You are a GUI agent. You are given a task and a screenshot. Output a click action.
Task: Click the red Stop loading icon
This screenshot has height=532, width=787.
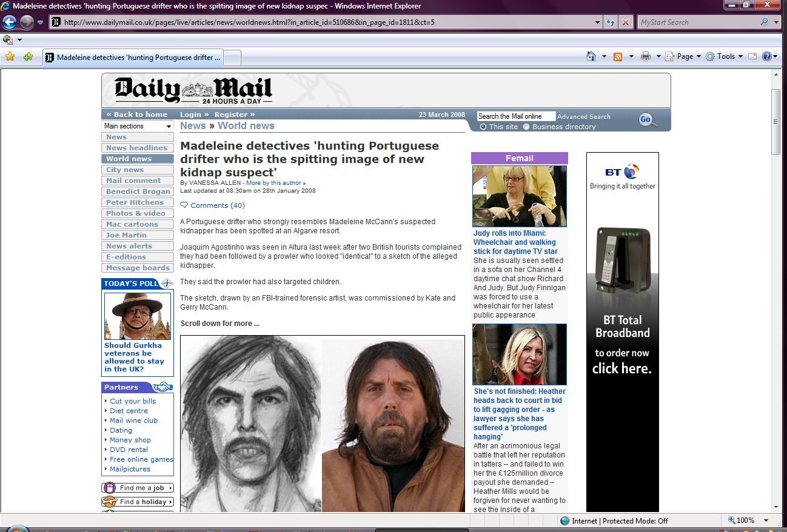point(626,22)
